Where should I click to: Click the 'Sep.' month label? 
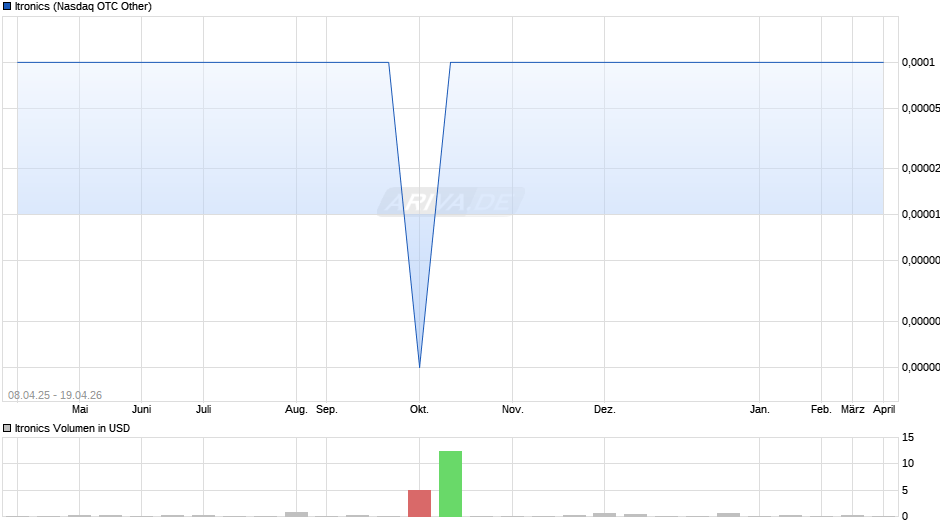pos(327,410)
